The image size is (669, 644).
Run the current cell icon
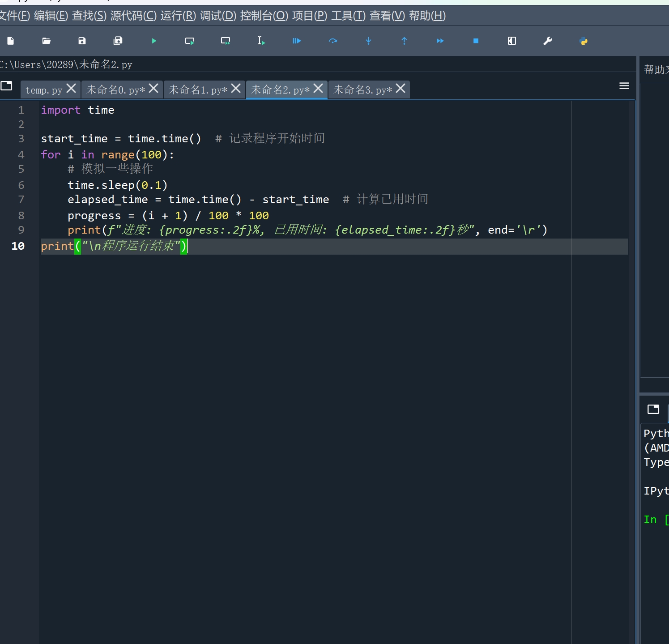point(190,41)
